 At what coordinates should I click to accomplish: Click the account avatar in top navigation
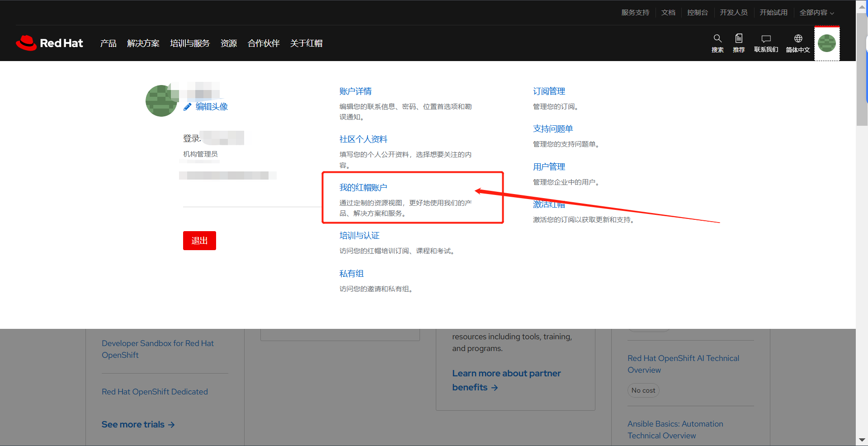[827, 43]
